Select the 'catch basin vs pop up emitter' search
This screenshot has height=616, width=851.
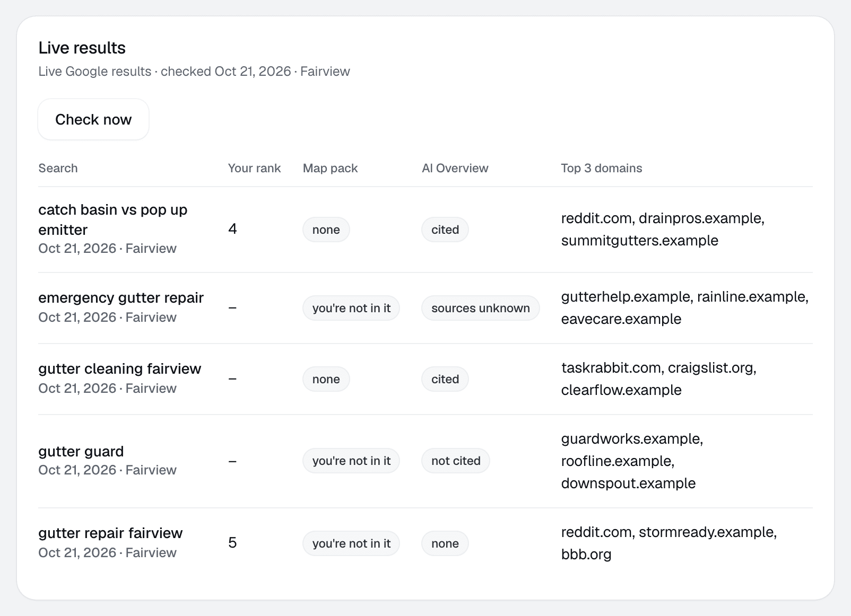[112, 219]
